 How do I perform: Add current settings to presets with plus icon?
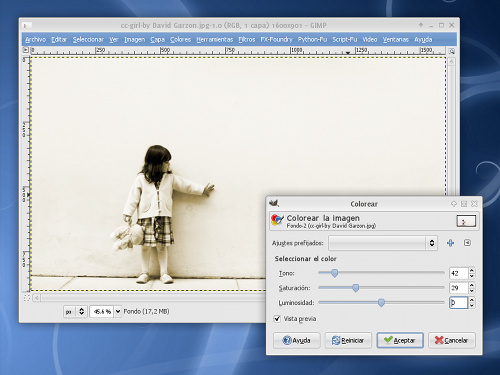[x=450, y=243]
